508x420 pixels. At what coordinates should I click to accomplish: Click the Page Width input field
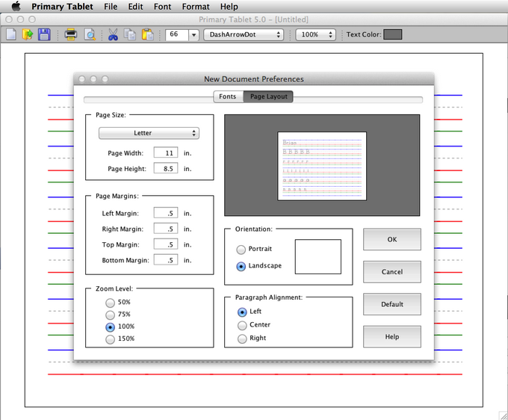click(165, 152)
